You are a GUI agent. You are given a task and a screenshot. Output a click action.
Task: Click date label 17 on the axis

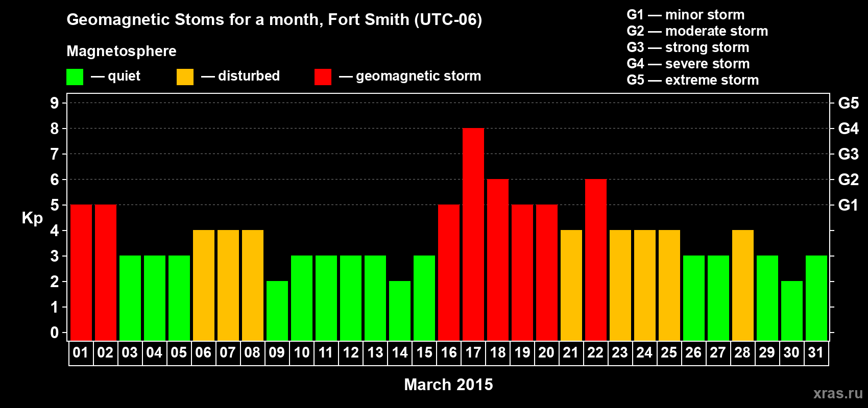click(x=473, y=352)
